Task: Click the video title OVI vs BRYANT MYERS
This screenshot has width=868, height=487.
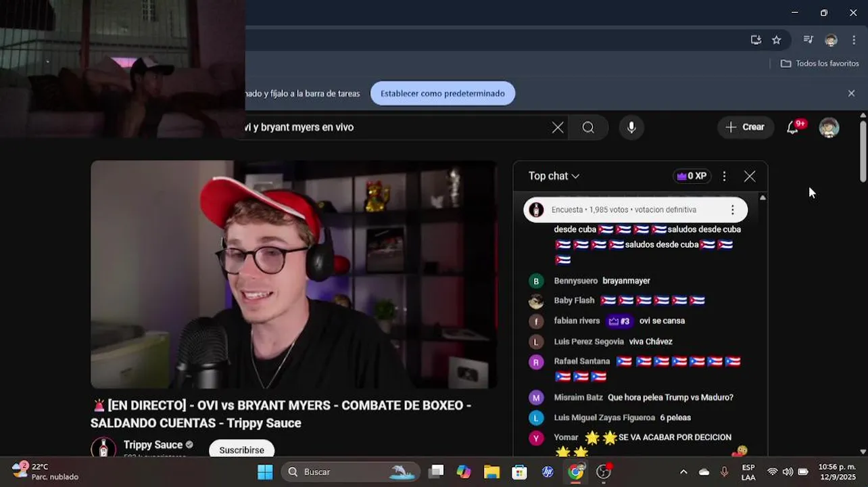Action: click(281, 414)
